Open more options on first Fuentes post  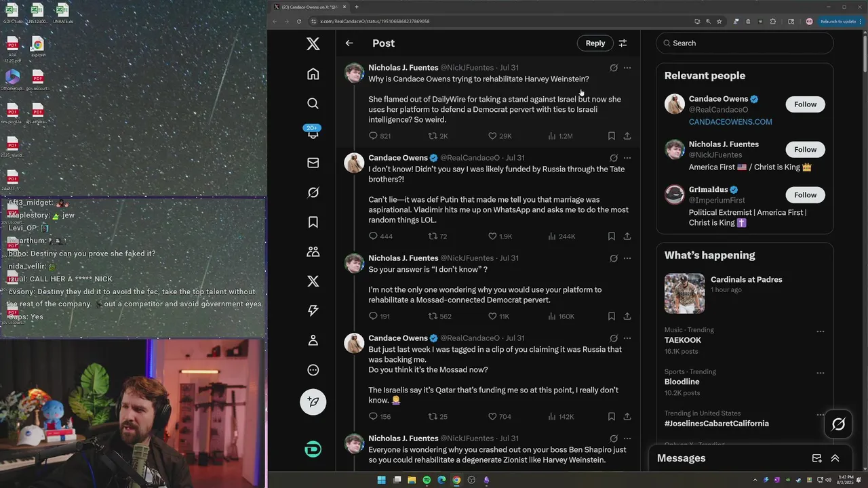627,68
